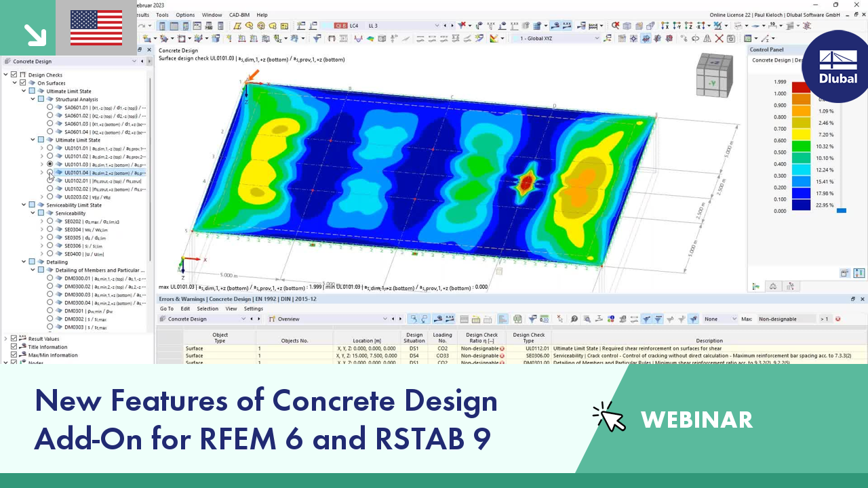This screenshot has width=868, height=488.
Task: Toggle the Serviceability Limit State checkbox
Action: (x=32, y=205)
